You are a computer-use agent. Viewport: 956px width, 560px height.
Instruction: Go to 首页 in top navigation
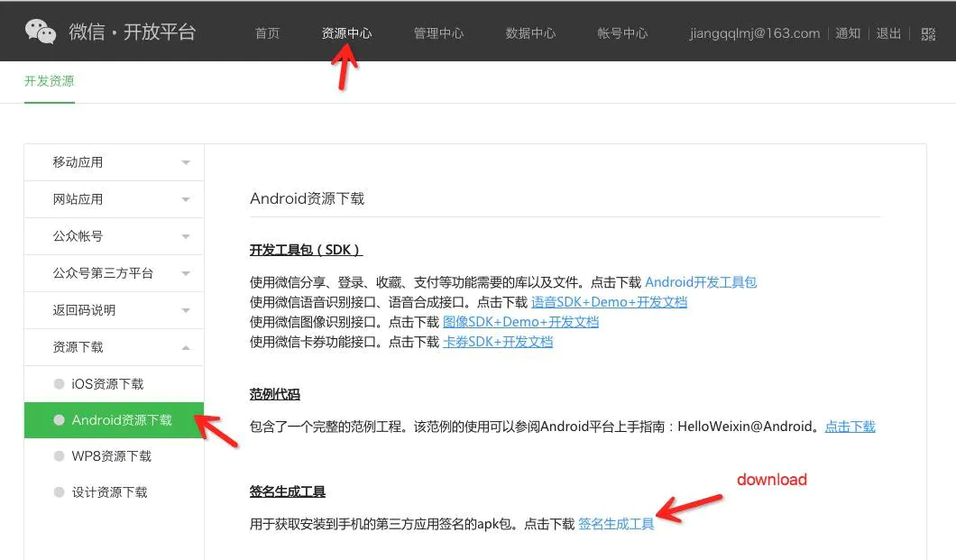point(267,32)
